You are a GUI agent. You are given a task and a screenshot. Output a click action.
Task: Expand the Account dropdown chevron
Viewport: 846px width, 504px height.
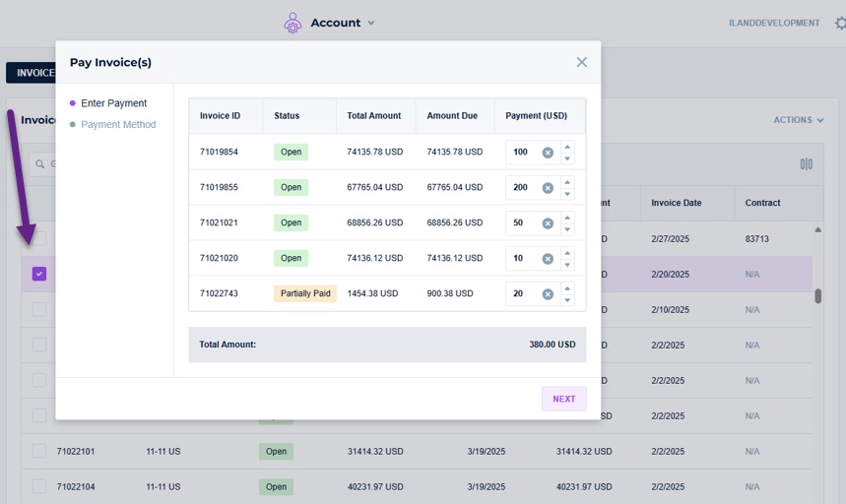371,24
